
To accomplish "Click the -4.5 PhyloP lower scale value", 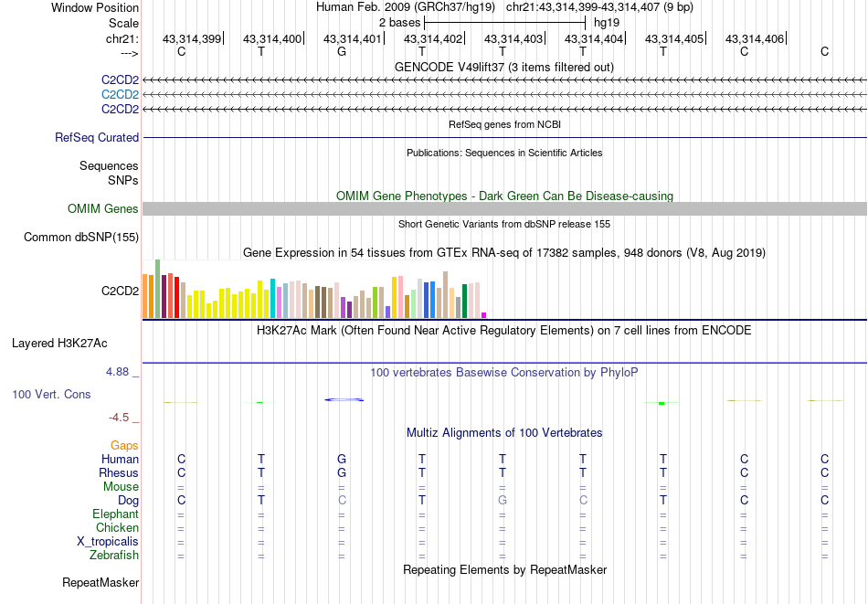I will click(119, 418).
